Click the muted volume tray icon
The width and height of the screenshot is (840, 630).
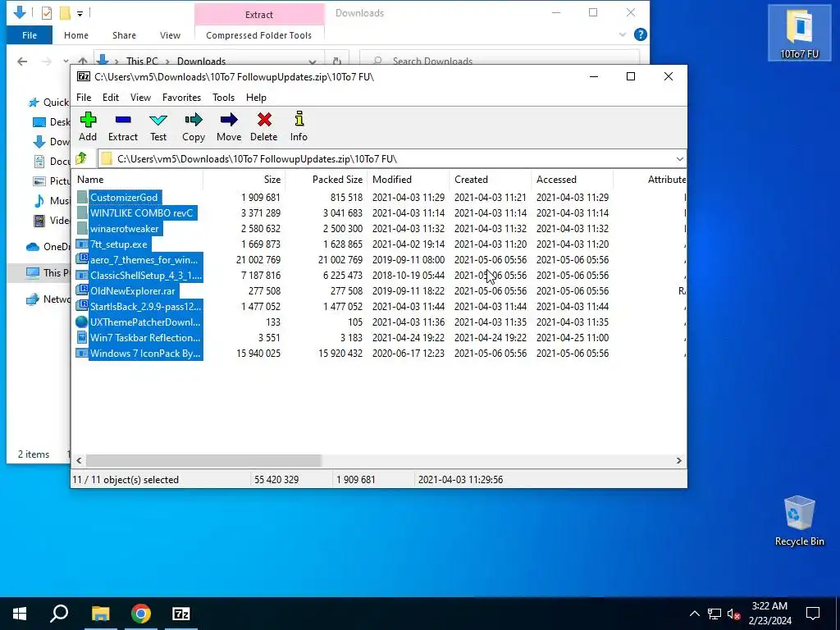pyautogui.click(x=734, y=614)
